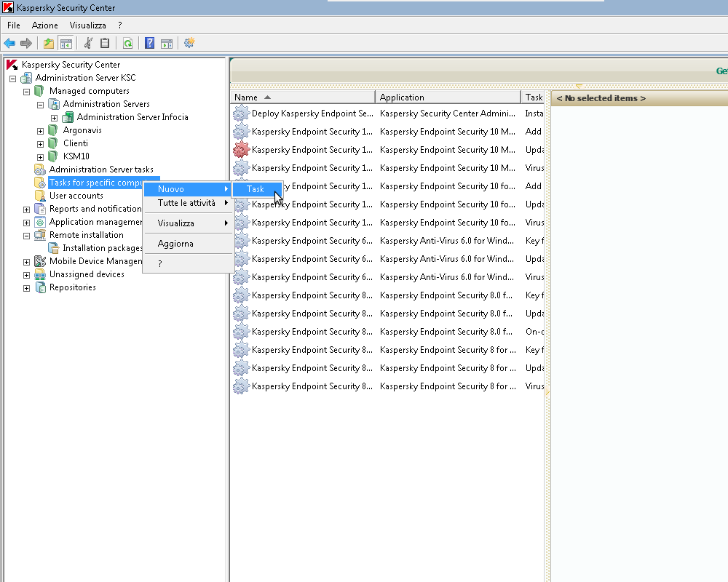This screenshot has height=582, width=728.
Task: Click the Managed computers folder icon
Action: 40,91
